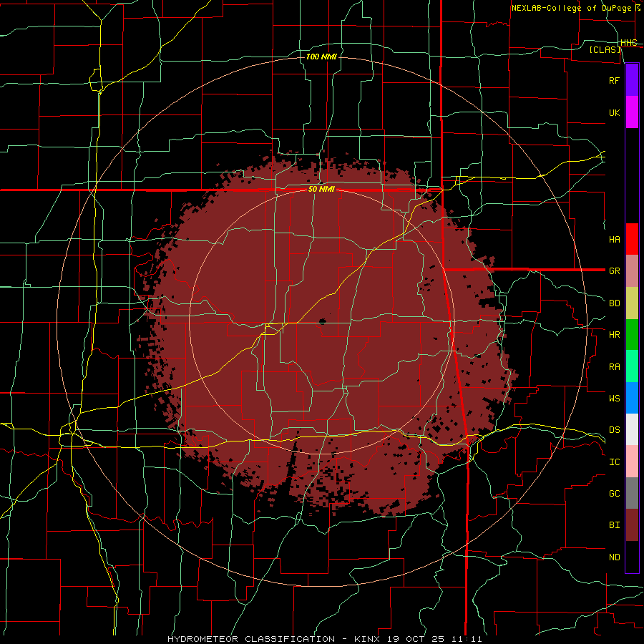Click the pink GR legend swatch
Viewport: 644px width, 644px height.
pyautogui.click(x=632, y=271)
